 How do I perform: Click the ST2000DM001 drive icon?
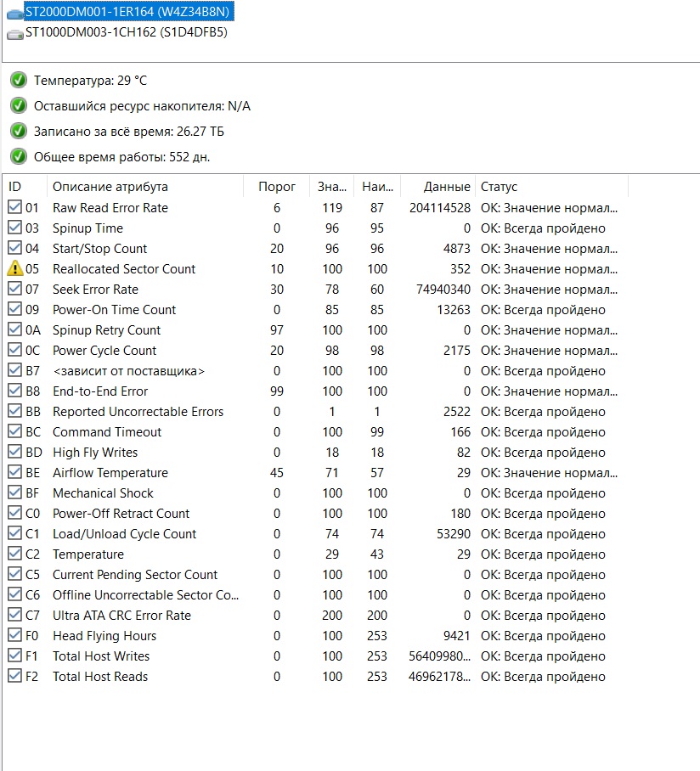14,13
